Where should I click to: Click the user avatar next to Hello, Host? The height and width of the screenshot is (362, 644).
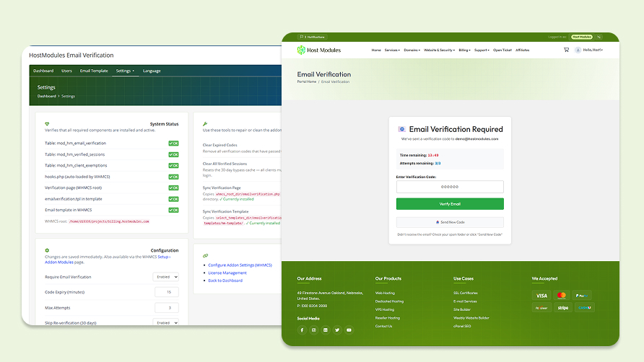pyautogui.click(x=578, y=50)
